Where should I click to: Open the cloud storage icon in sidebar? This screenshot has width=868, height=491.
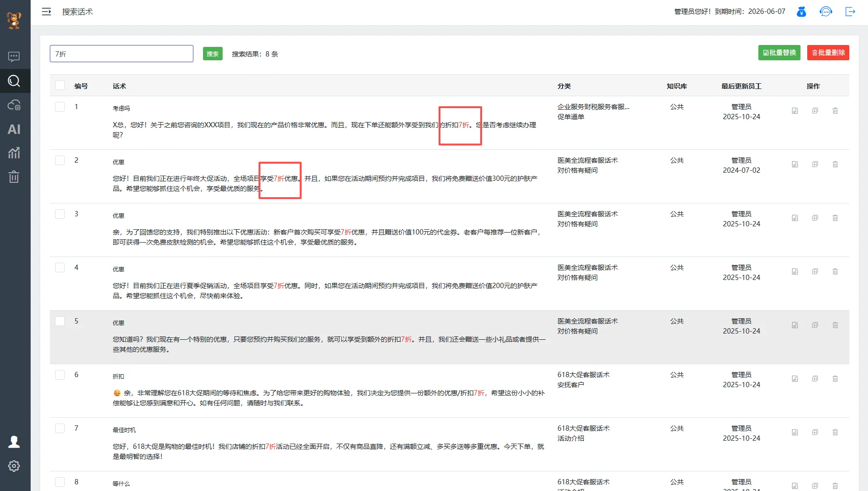(x=14, y=105)
